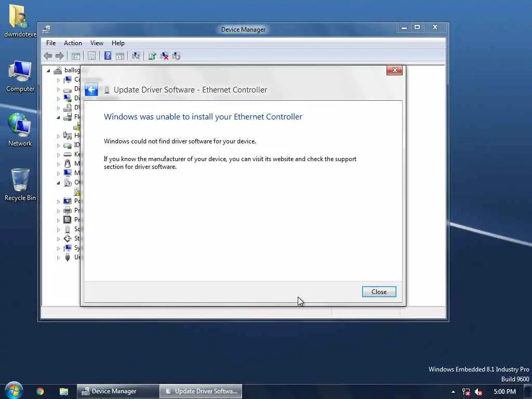Click the blue question-mark Help toolbar icon

(x=108, y=56)
